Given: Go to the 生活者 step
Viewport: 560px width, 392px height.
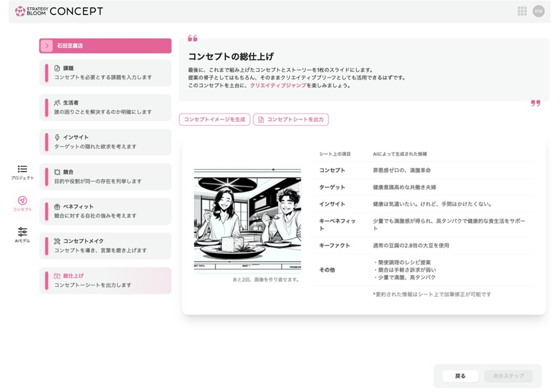Looking at the screenshot, I should pyautogui.click(x=105, y=107).
